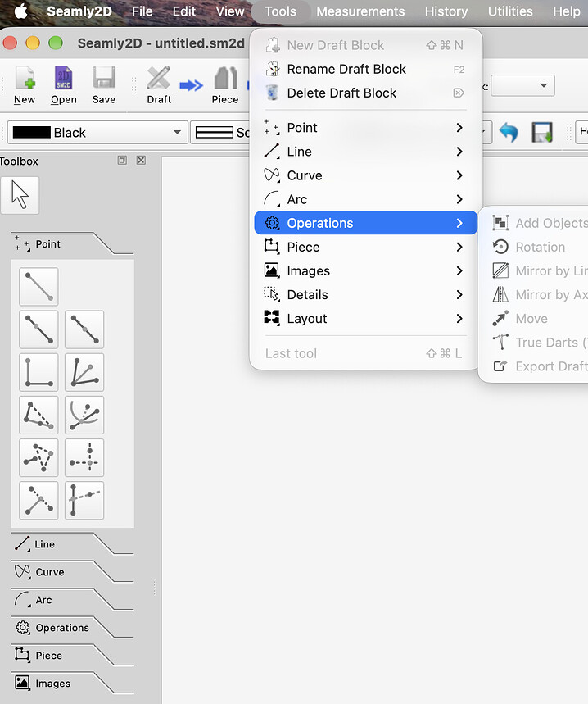Open the History menu
This screenshot has height=704, width=588.
tap(446, 11)
